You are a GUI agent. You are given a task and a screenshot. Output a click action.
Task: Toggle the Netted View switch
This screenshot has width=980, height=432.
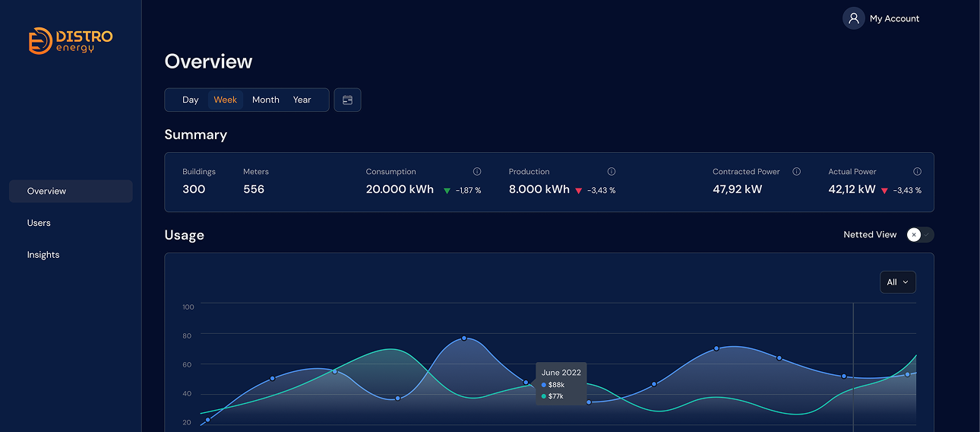919,235
